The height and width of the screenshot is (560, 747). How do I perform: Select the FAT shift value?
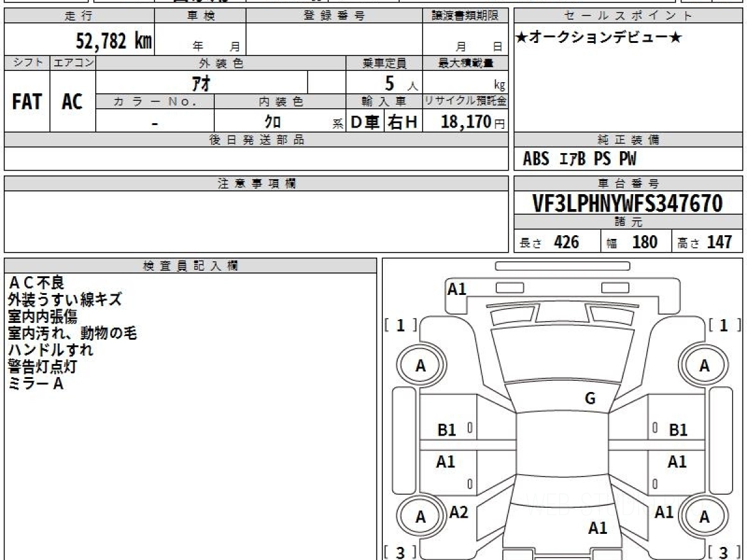point(27,101)
